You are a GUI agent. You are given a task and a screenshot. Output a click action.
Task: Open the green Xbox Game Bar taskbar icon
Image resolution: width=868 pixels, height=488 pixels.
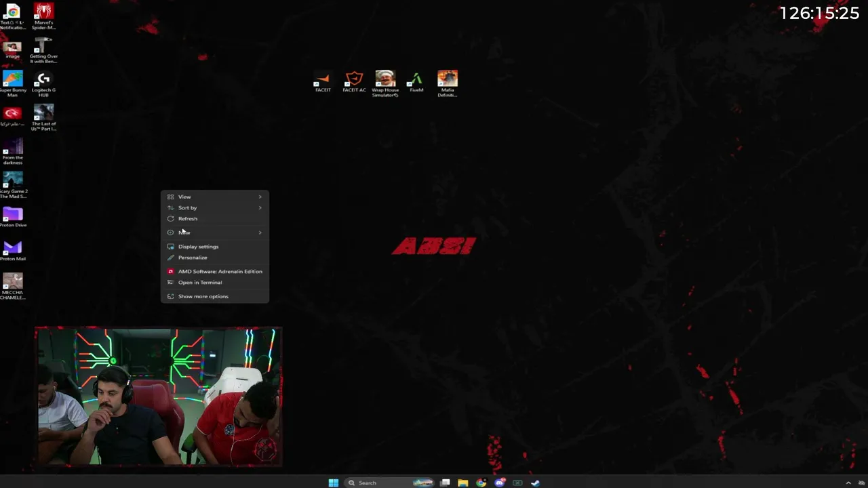click(517, 483)
